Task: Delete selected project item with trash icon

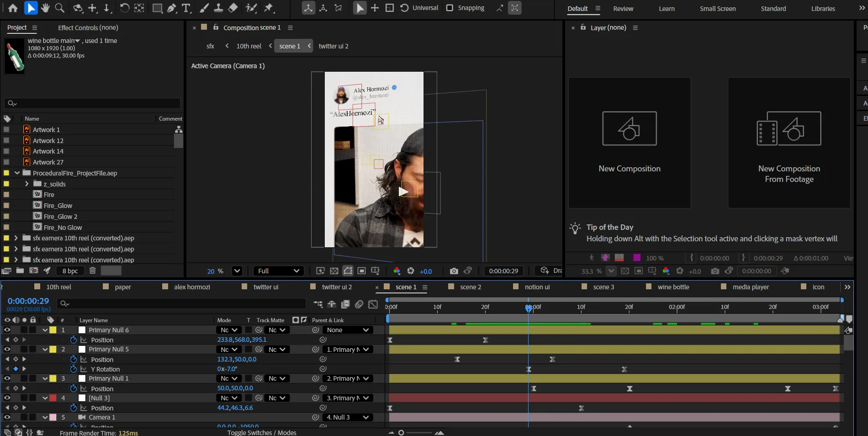Action: pyautogui.click(x=92, y=271)
